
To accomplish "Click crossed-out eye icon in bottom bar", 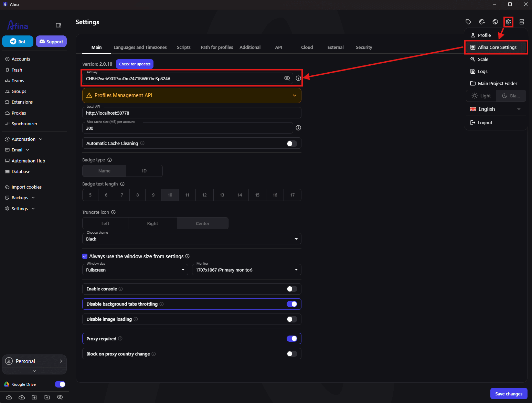I will pos(60,397).
